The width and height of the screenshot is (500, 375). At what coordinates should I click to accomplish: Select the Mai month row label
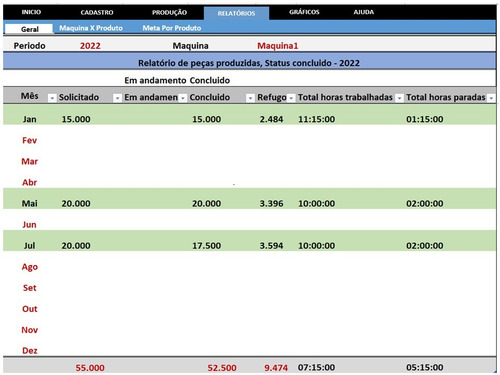tap(29, 203)
